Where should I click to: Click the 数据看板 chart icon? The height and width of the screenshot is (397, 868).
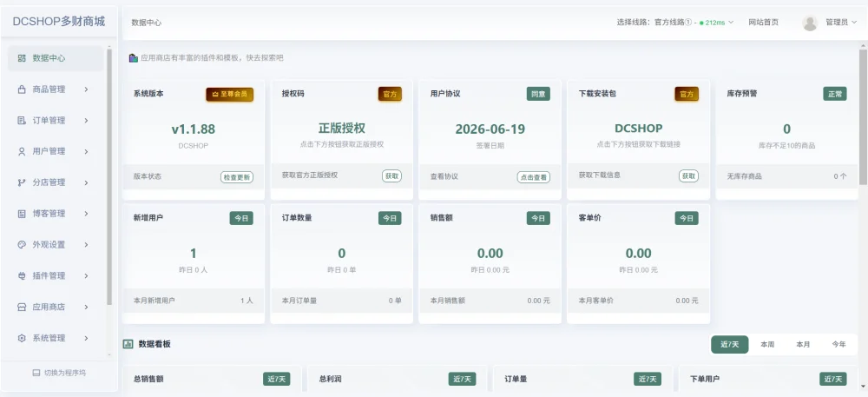point(128,344)
